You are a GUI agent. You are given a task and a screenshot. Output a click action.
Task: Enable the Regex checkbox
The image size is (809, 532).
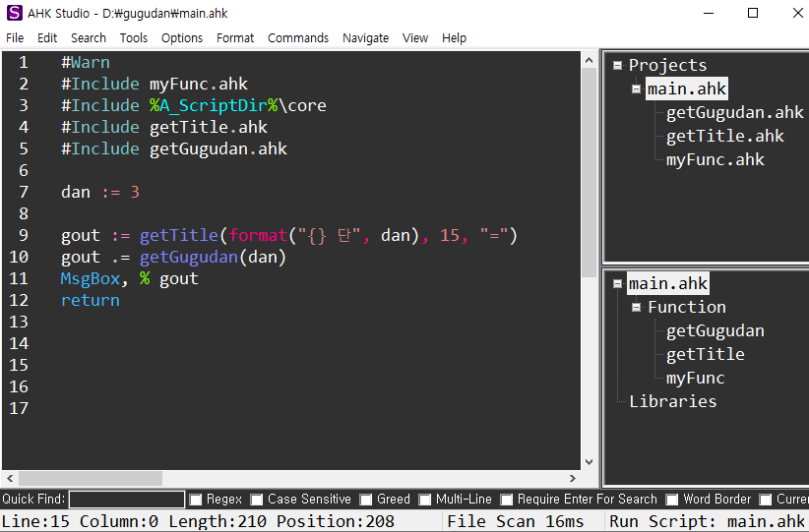196,500
